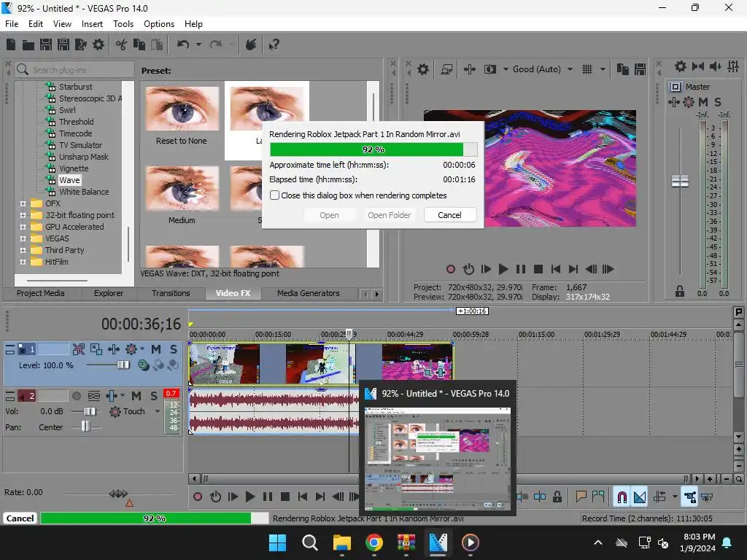This screenshot has height=560, width=747.
Task: Adjust the Pan slider on audio track 2
Action: click(x=85, y=427)
